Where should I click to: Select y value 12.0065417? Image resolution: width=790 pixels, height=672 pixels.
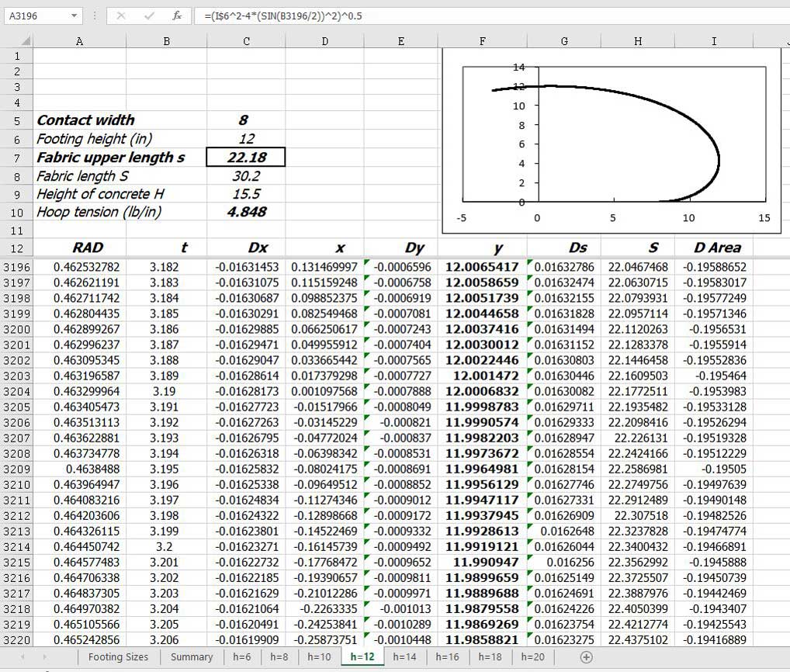483,267
